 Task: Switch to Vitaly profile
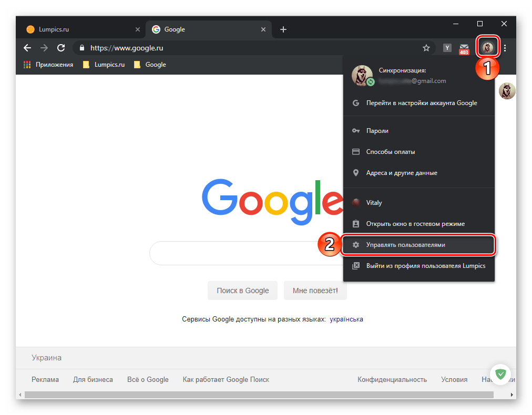419,202
